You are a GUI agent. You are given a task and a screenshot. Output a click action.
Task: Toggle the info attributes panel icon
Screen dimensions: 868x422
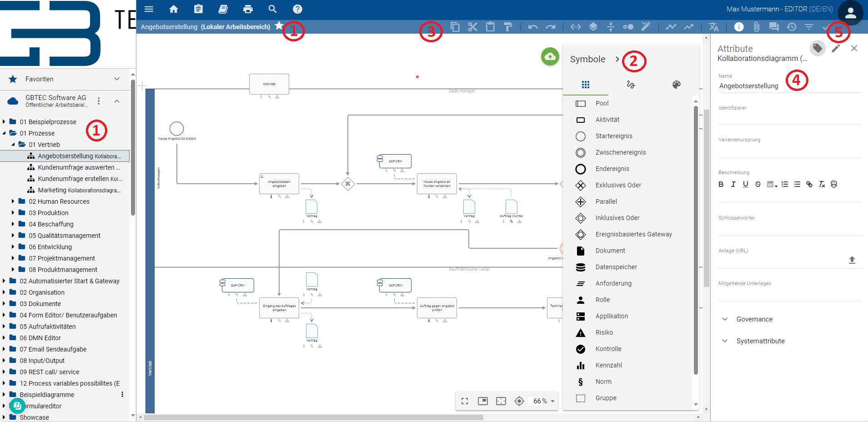tap(739, 27)
